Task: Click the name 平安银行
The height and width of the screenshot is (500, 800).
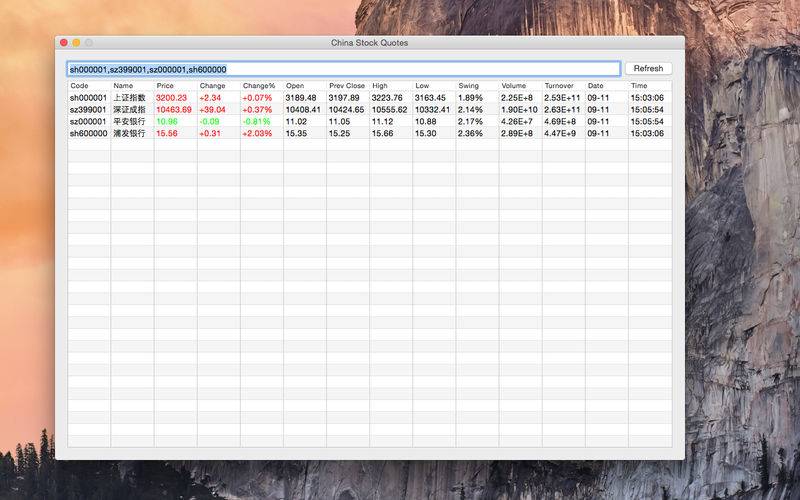Action: (130, 121)
